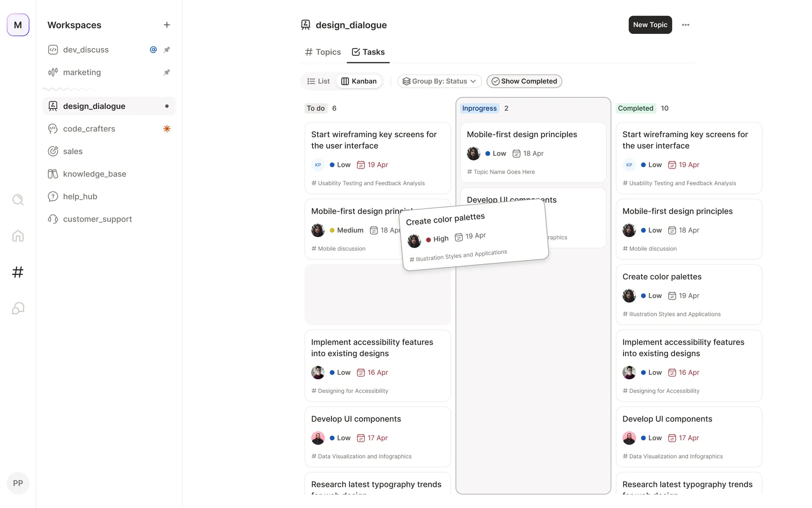Click Designing for Accessibility tag in To do
Image resolution: width=812 pixels, height=508 pixels.
click(350, 391)
